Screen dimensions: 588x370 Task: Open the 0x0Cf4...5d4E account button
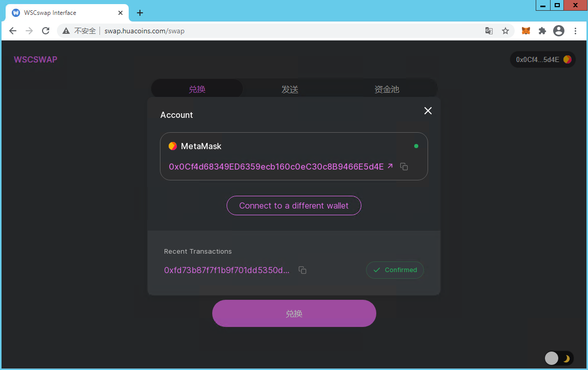coord(542,59)
